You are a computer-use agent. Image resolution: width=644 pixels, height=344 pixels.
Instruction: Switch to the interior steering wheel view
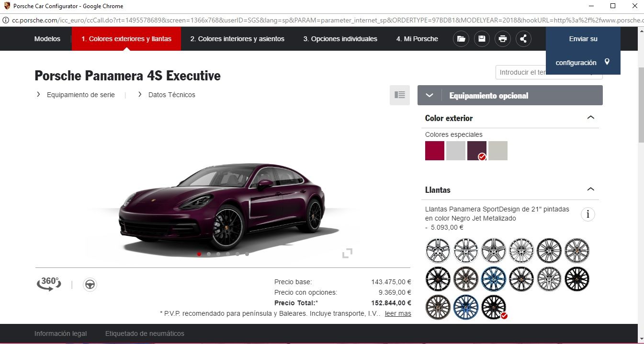[90, 285]
